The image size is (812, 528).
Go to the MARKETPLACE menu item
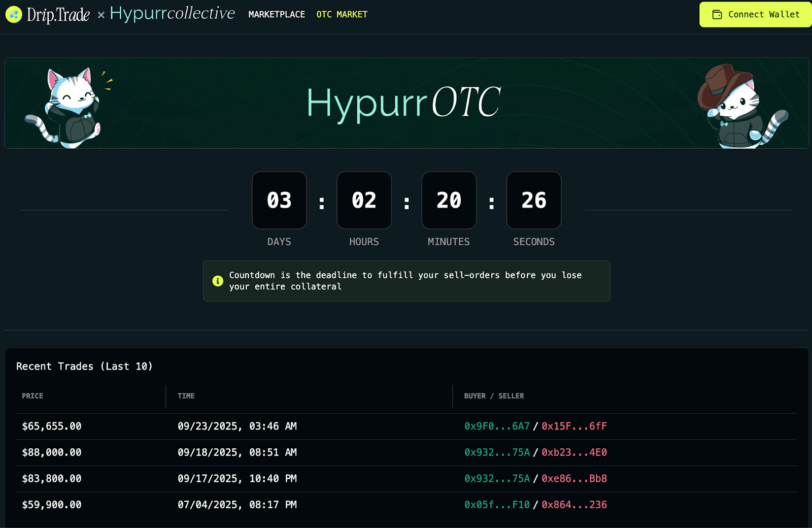[x=277, y=15]
